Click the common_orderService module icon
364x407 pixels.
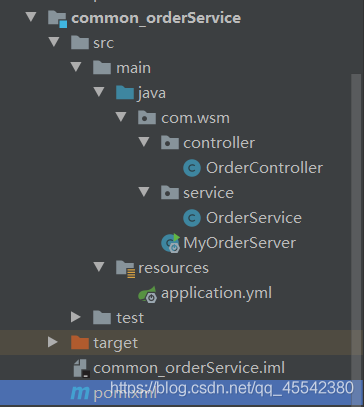(x=57, y=19)
